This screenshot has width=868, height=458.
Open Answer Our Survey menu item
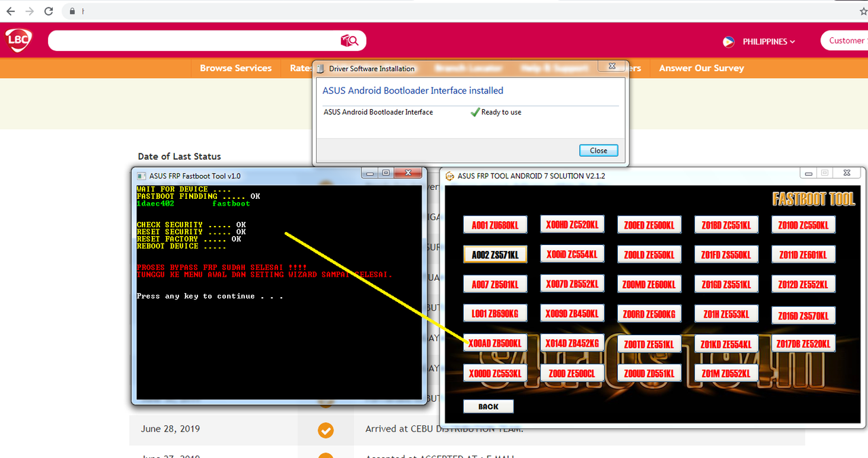(x=701, y=68)
